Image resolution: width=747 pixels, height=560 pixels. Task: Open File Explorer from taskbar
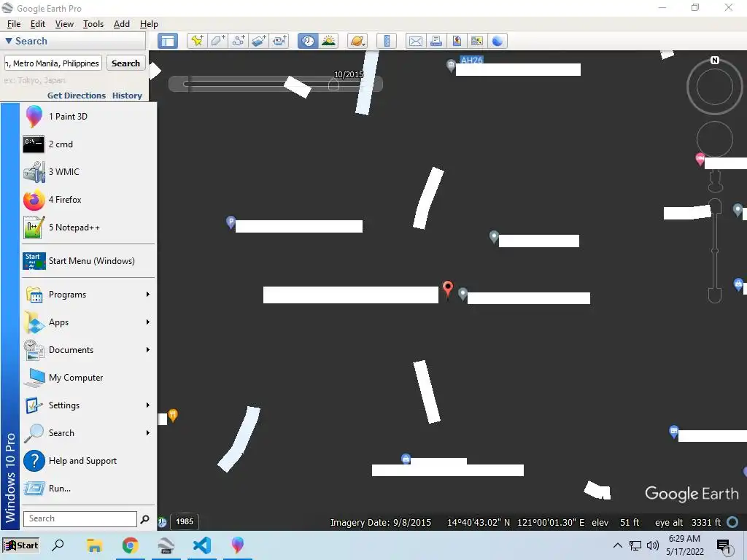tap(94, 545)
